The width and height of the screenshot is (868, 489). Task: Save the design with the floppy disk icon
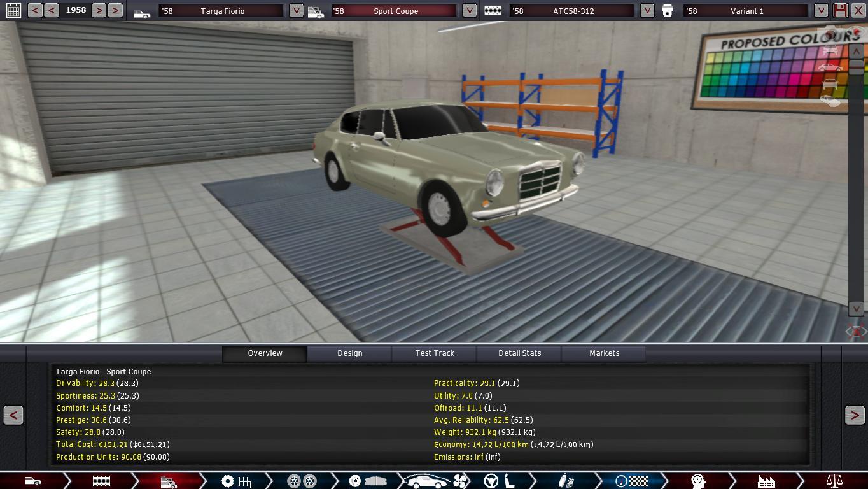[840, 10]
